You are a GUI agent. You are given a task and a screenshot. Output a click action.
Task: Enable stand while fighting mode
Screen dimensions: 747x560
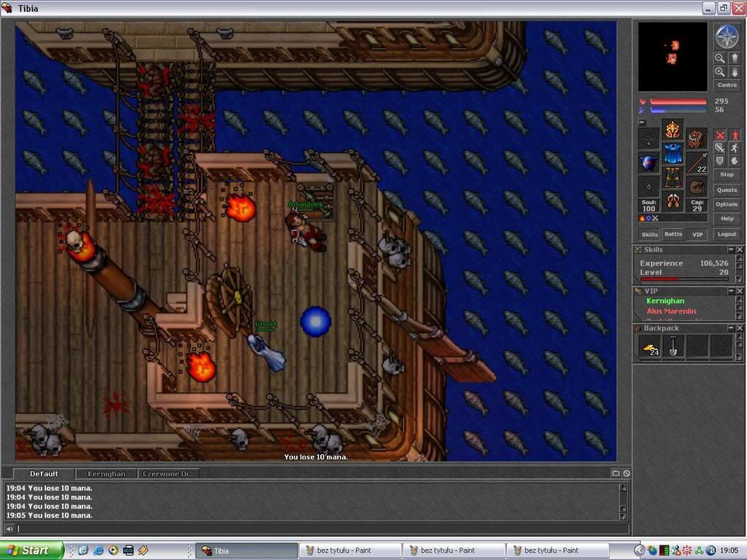click(x=735, y=135)
